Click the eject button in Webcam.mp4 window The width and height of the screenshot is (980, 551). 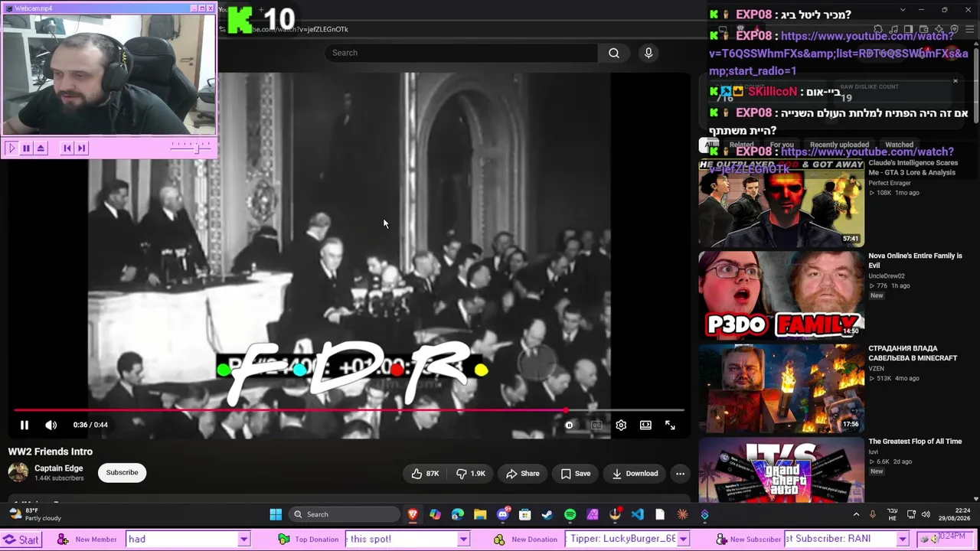point(41,148)
